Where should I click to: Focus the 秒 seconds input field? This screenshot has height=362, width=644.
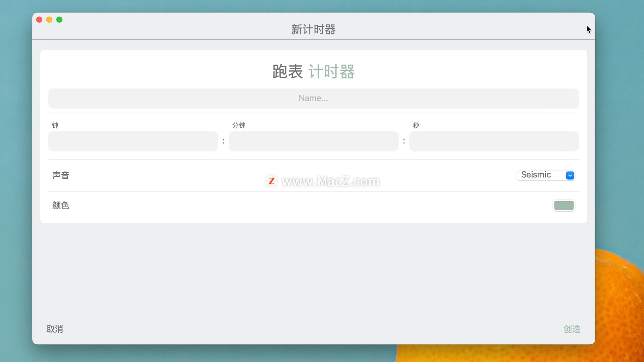[494, 141]
